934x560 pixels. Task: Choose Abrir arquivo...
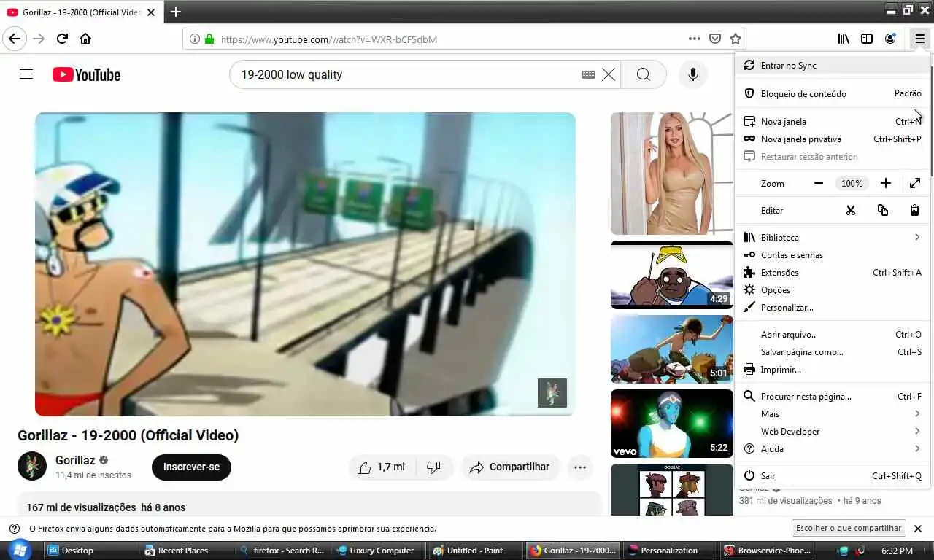833,334
